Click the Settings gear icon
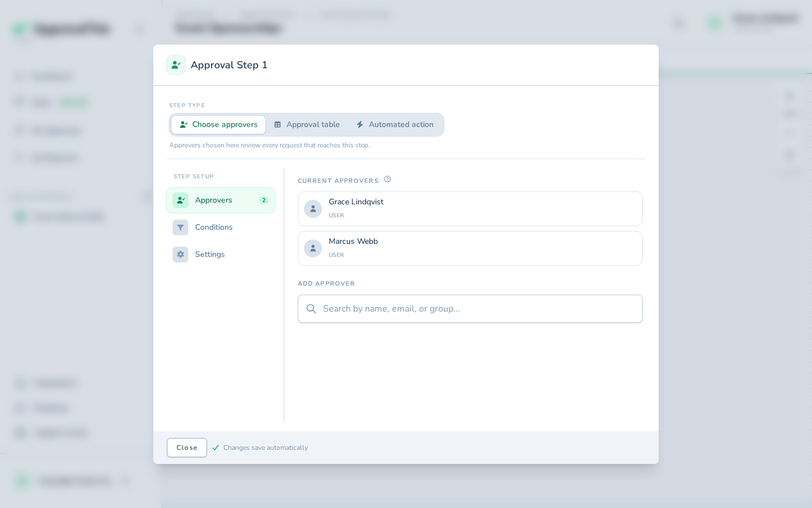The width and height of the screenshot is (812, 508). point(180,255)
